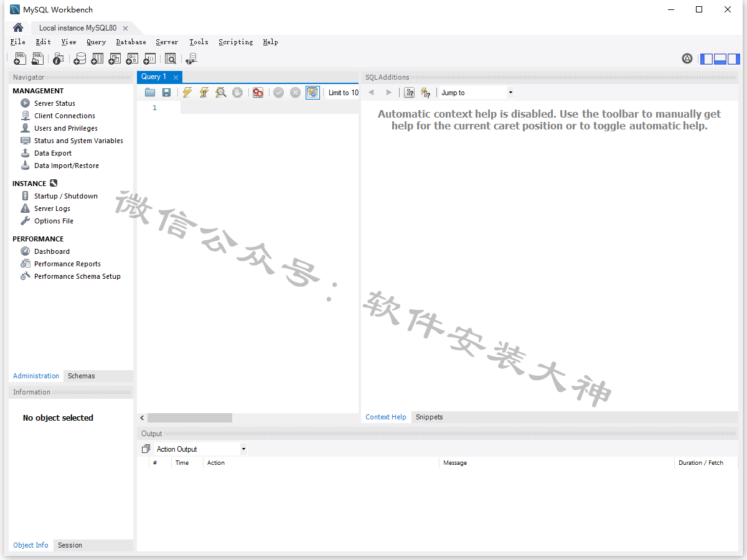Screen dimensions: 747x560
Task: Get context help for current caret position
Action: click(x=409, y=93)
